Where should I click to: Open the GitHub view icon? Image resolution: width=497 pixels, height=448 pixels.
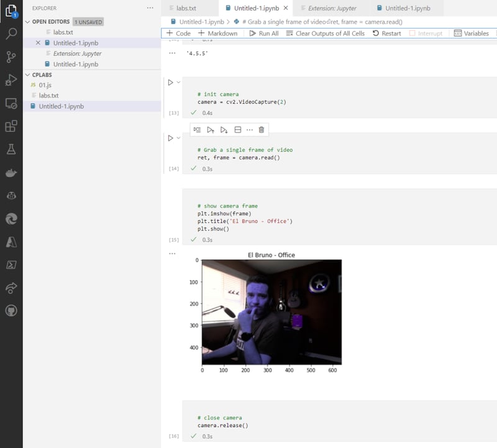11,311
